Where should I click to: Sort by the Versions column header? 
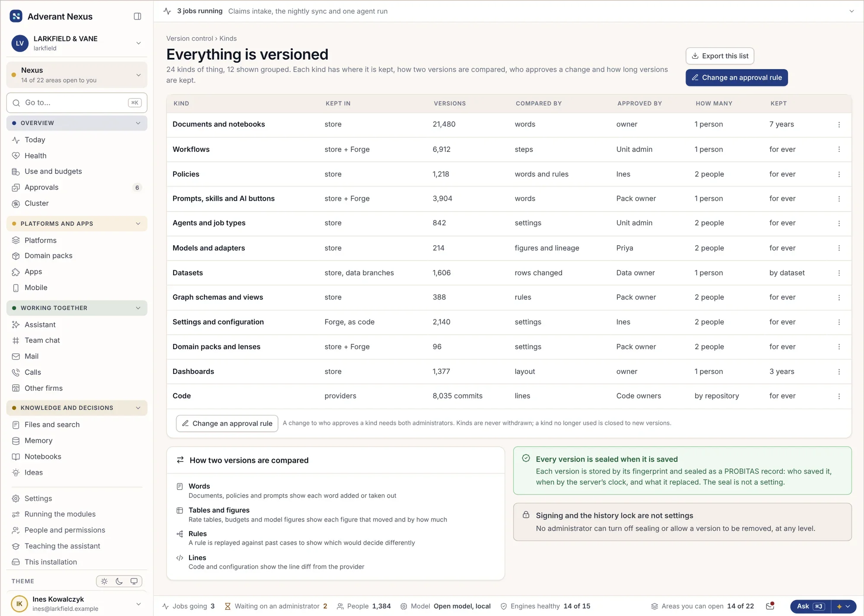coord(450,104)
